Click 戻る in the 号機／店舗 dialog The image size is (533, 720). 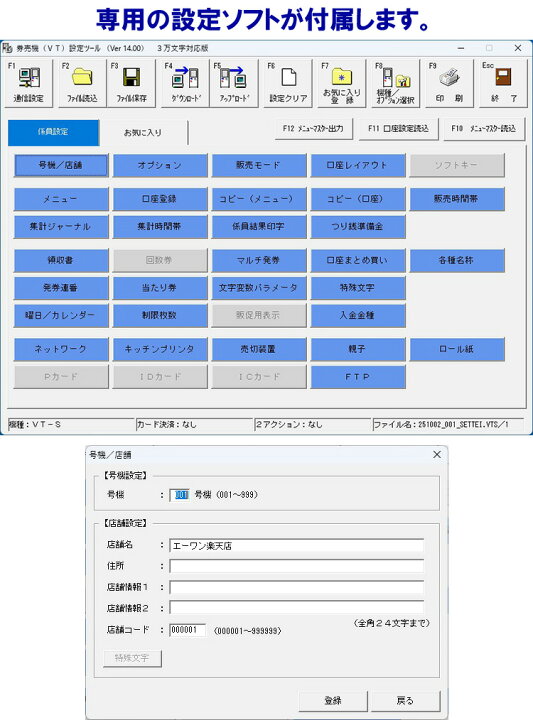coord(405,701)
